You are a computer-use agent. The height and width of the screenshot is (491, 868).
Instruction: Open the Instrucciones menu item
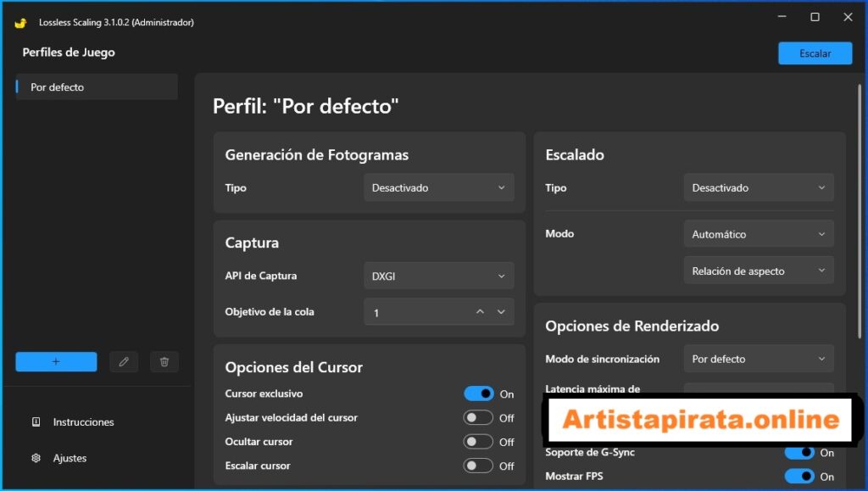point(83,421)
